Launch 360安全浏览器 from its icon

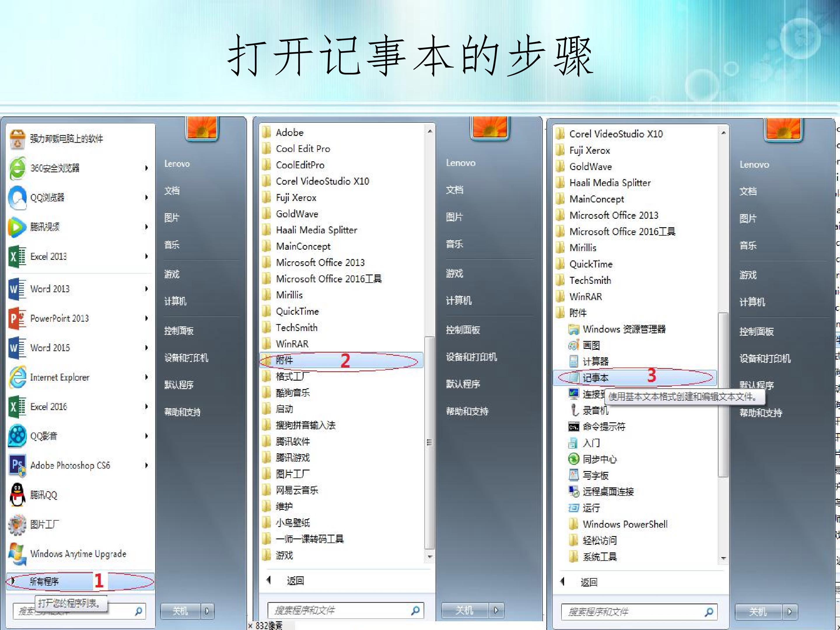pyautogui.click(x=17, y=168)
